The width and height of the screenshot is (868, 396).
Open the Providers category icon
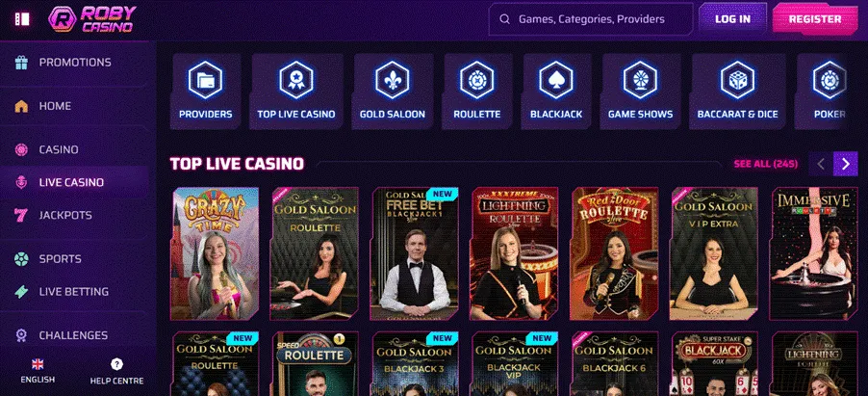coord(205,80)
